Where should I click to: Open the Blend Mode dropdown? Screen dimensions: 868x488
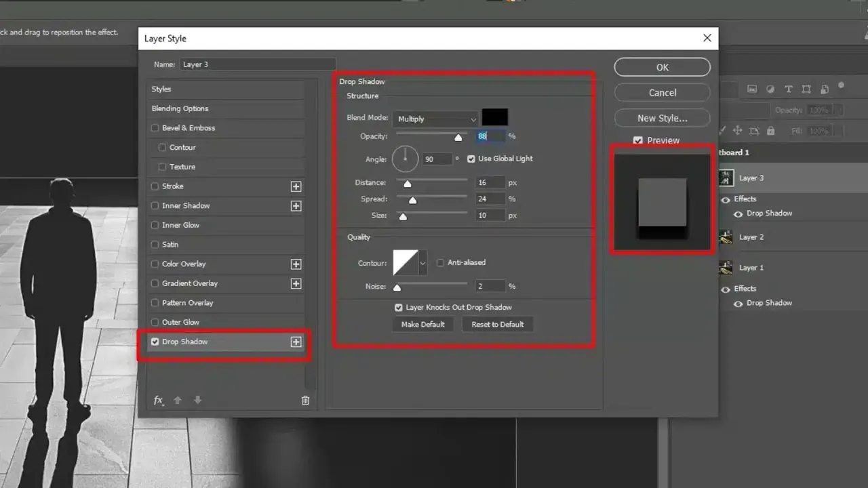click(435, 119)
